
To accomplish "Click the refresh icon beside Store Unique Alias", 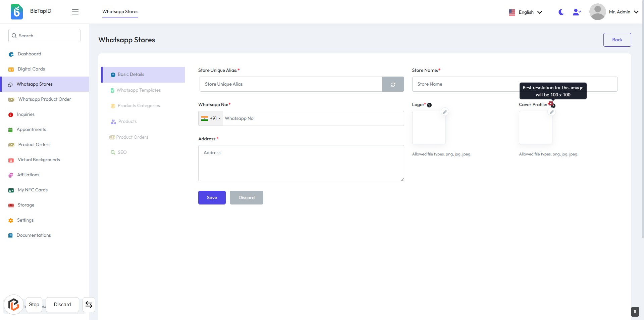I will point(393,84).
